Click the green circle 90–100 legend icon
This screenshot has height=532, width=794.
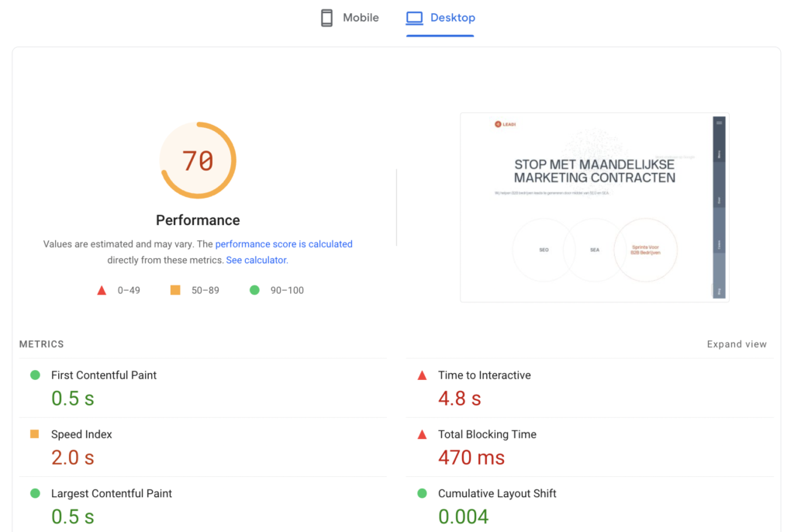pos(254,290)
